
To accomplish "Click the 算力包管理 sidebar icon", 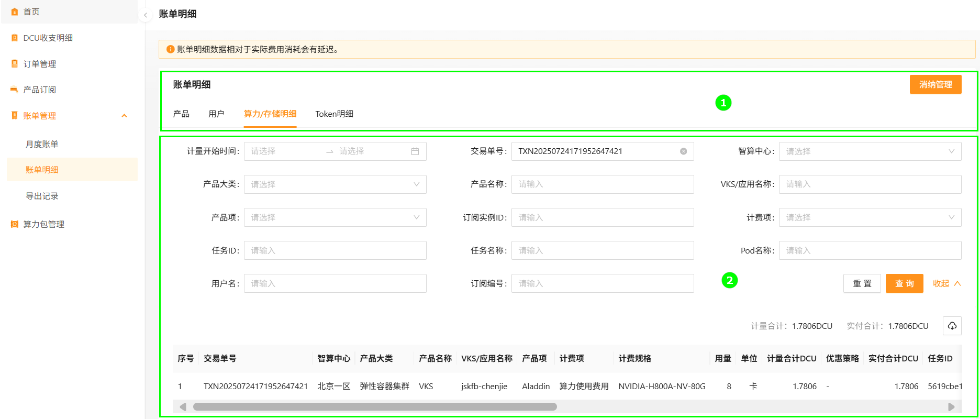I will coord(15,224).
